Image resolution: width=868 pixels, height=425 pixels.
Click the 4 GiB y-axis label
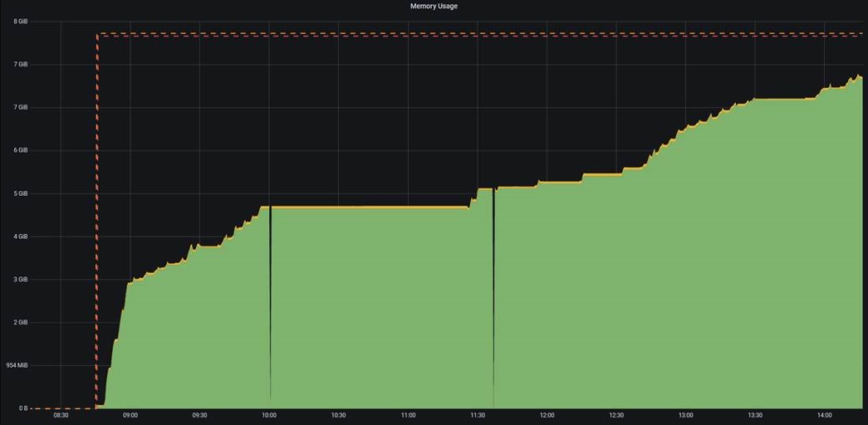tap(21, 237)
